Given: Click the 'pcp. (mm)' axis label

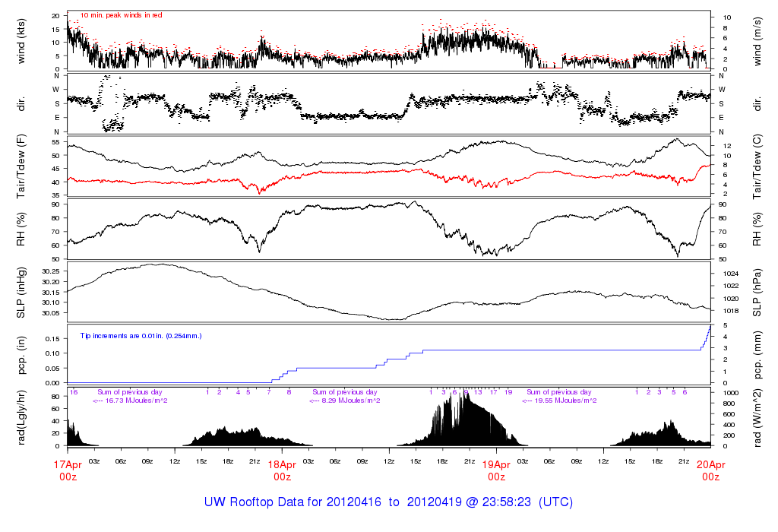Looking at the screenshot, I should [757, 356].
